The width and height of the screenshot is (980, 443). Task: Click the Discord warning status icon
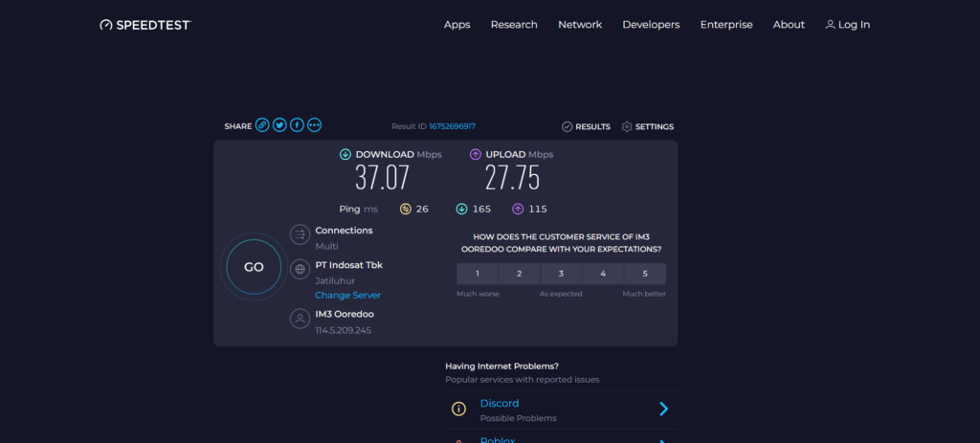click(x=458, y=410)
